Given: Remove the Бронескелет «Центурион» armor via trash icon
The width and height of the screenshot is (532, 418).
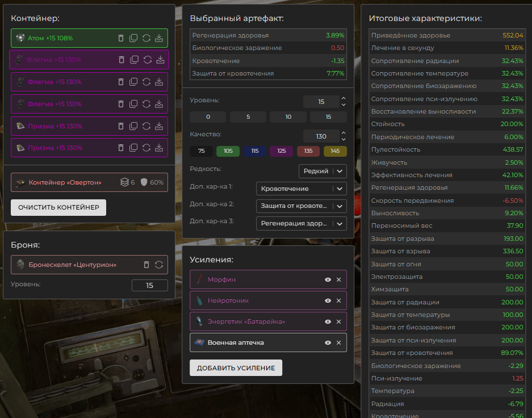Looking at the screenshot, I should coord(146,265).
